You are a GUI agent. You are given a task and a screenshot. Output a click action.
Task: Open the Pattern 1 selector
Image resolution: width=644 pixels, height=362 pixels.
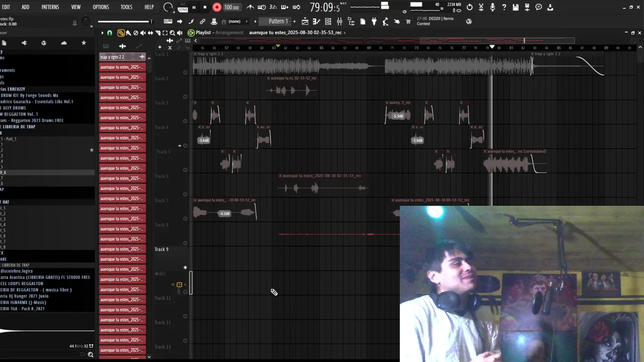[x=275, y=21]
